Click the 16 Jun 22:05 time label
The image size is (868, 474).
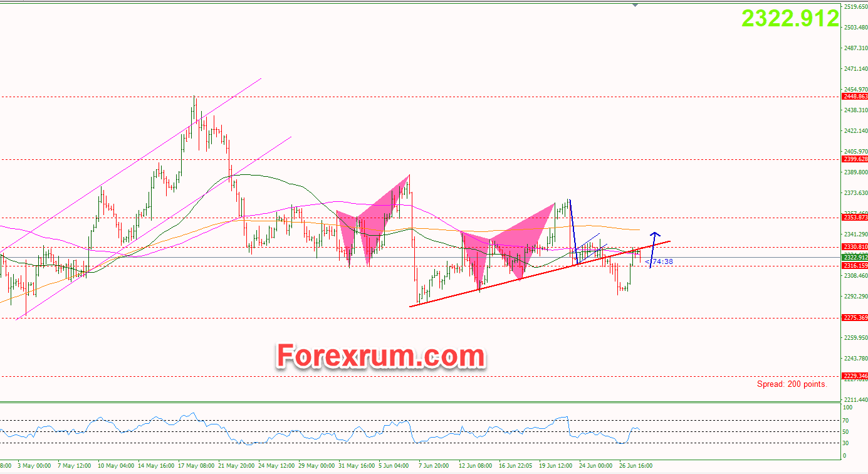(515, 466)
